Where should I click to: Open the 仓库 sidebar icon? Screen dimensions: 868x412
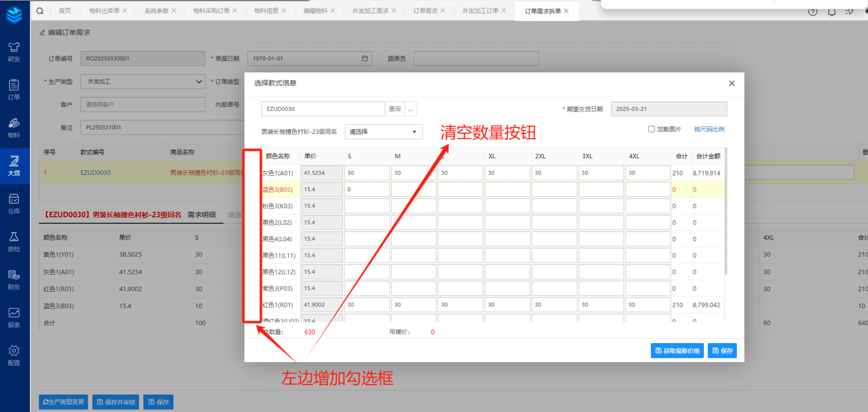[14, 203]
